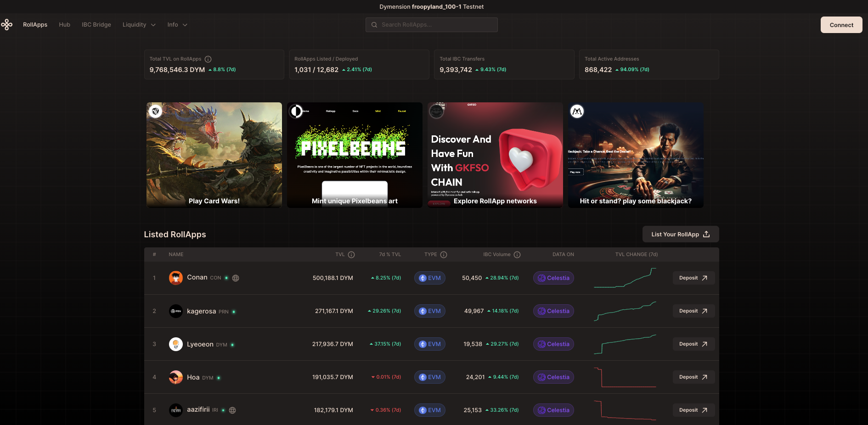Click the Connect button
Viewport: 868px width, 425px height.
[841, 24]
